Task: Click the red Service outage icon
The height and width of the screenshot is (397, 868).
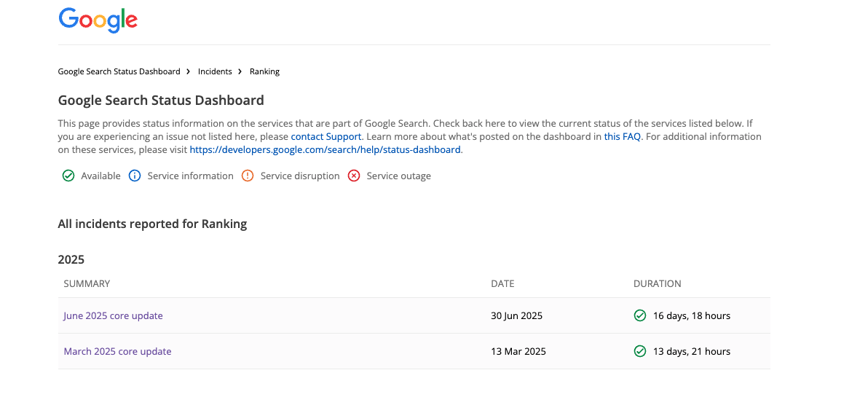Action: click(354, 176)
